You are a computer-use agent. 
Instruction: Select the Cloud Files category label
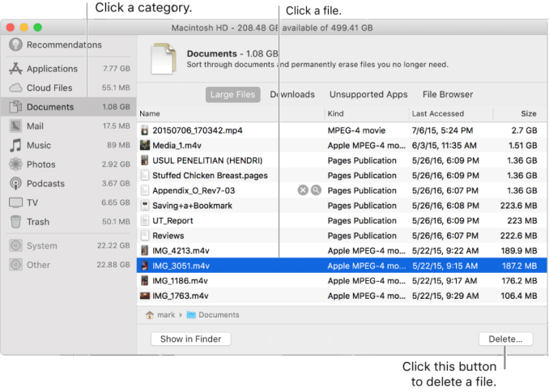point(49,87)
